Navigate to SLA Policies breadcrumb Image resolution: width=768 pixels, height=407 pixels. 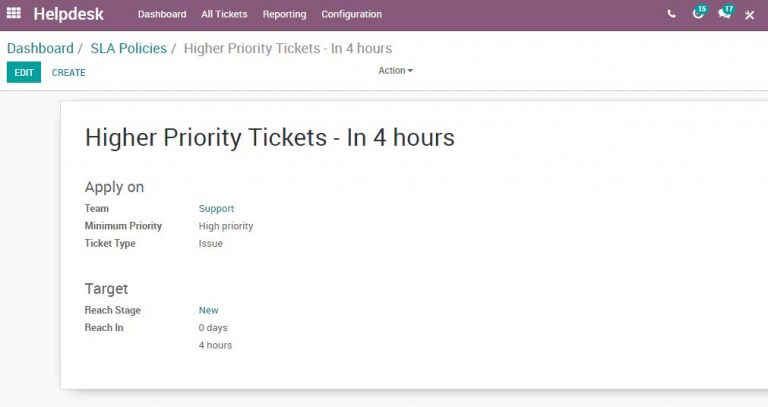click(128, 48)
